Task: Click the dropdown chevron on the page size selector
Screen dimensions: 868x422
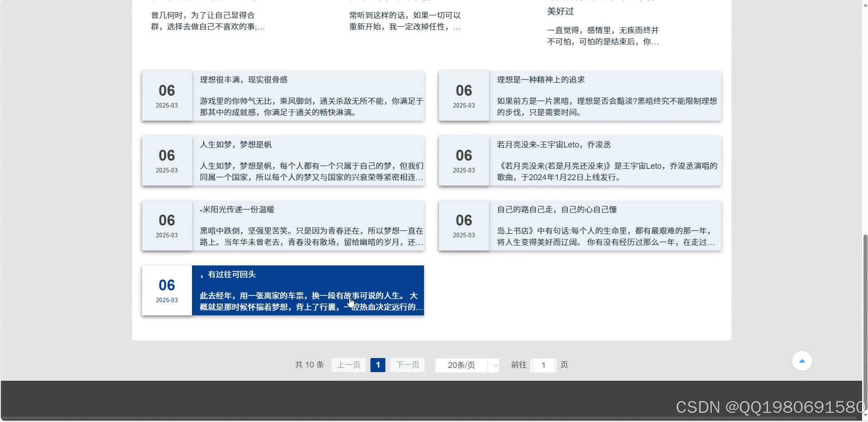Action: (x=494, y=365)
